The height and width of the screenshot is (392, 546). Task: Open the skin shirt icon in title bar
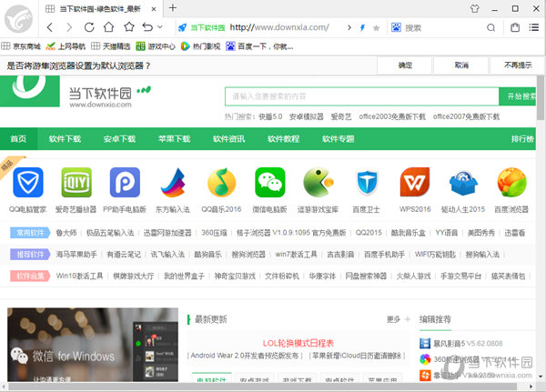[x=475, y=8]
